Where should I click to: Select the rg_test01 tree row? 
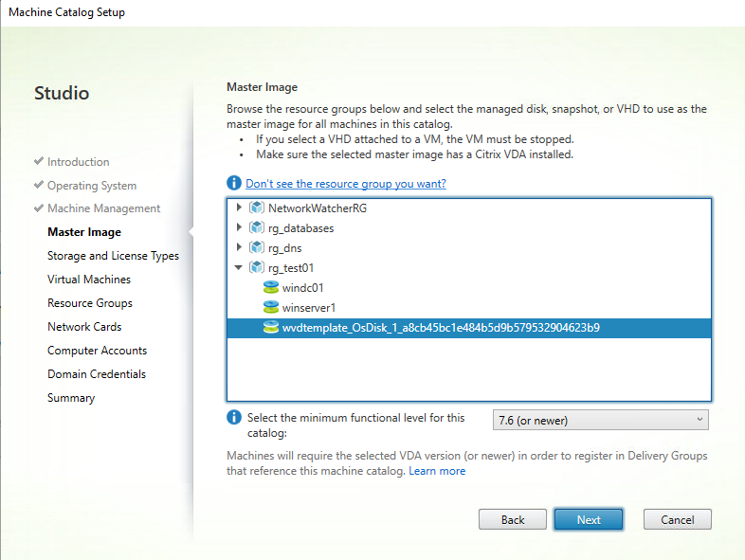click(469, 268)
